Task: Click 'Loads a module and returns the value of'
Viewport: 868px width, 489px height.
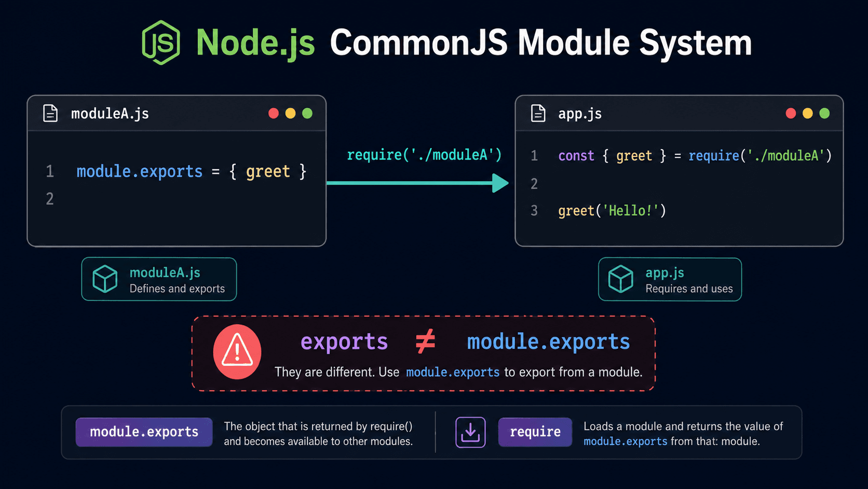Action: click(683, 426)
